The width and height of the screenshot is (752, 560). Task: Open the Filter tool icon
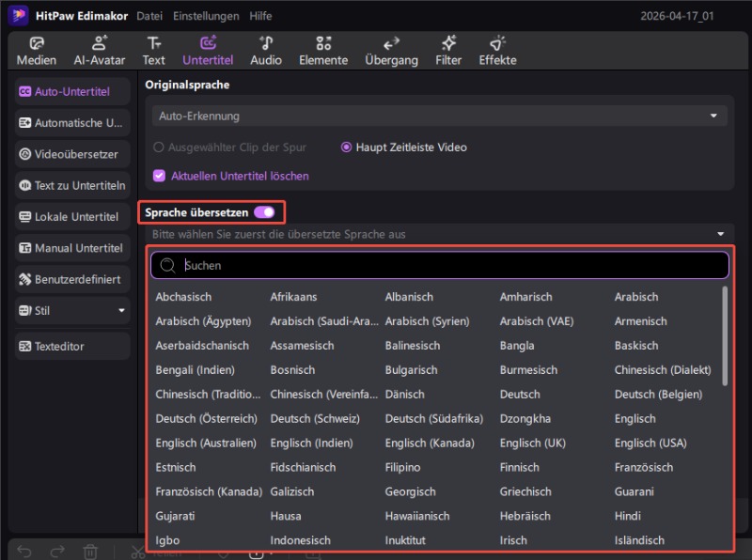(448, 43)
